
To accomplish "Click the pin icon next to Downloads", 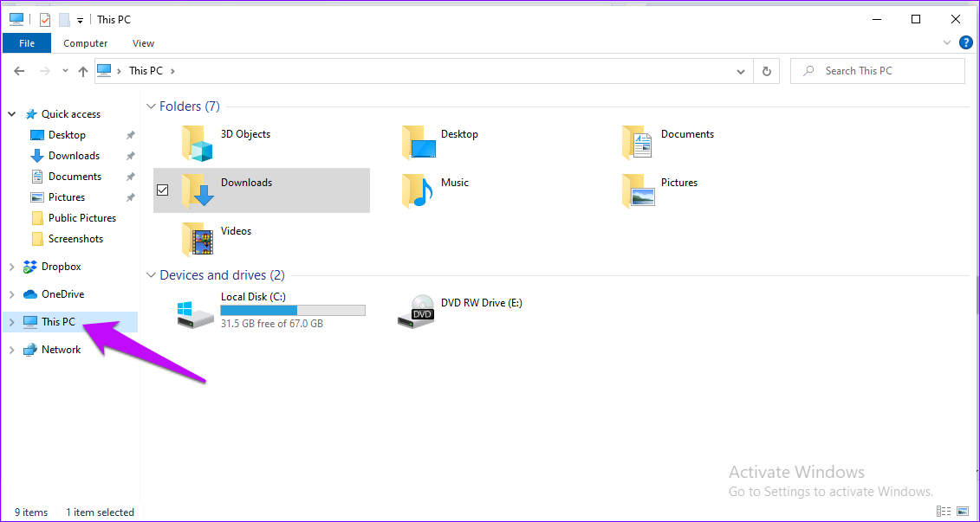I will 130,156.
